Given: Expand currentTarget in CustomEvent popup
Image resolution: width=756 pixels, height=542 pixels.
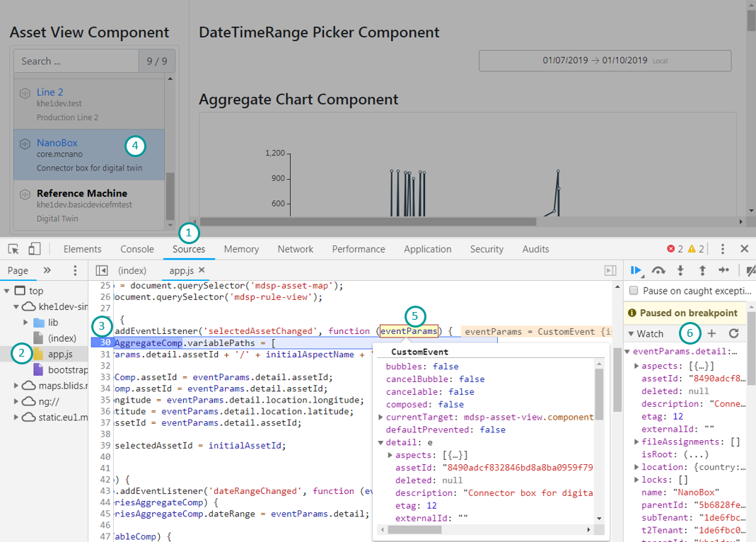Looking at the screenshot, I should pos(380,417).
